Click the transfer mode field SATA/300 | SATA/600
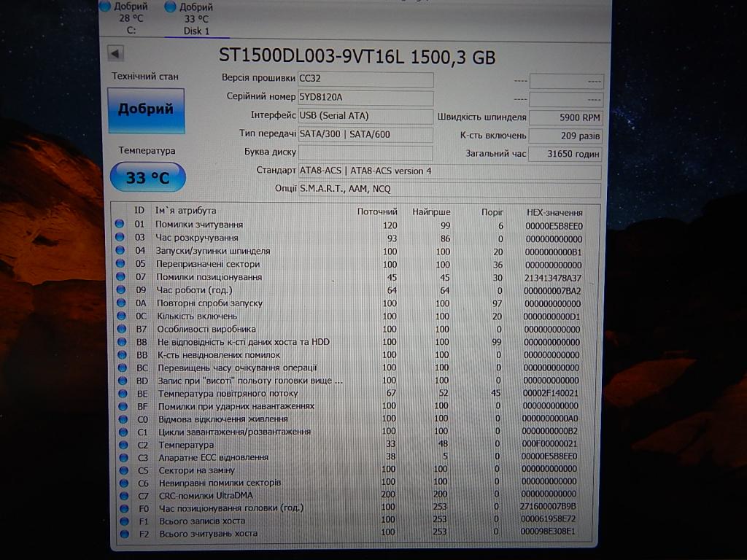Image resolution: width=747 pixels, height=560 pixels. [x=365, y=135]
